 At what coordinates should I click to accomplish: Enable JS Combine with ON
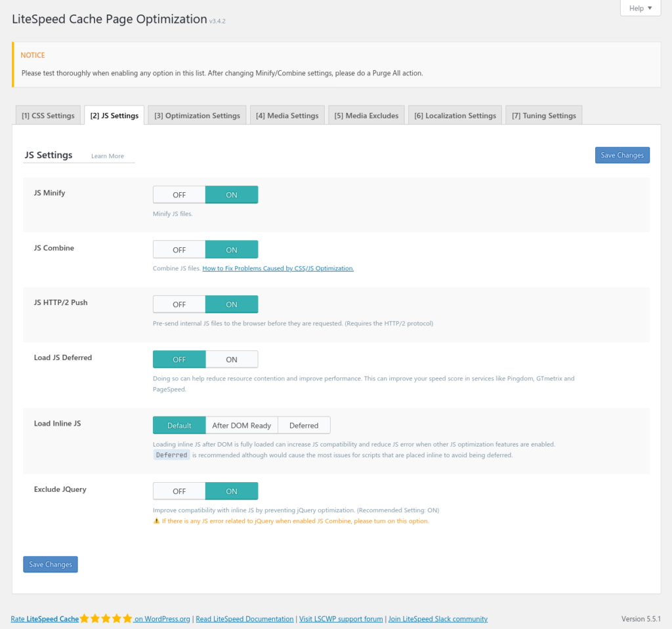click(x=232, y=249)
